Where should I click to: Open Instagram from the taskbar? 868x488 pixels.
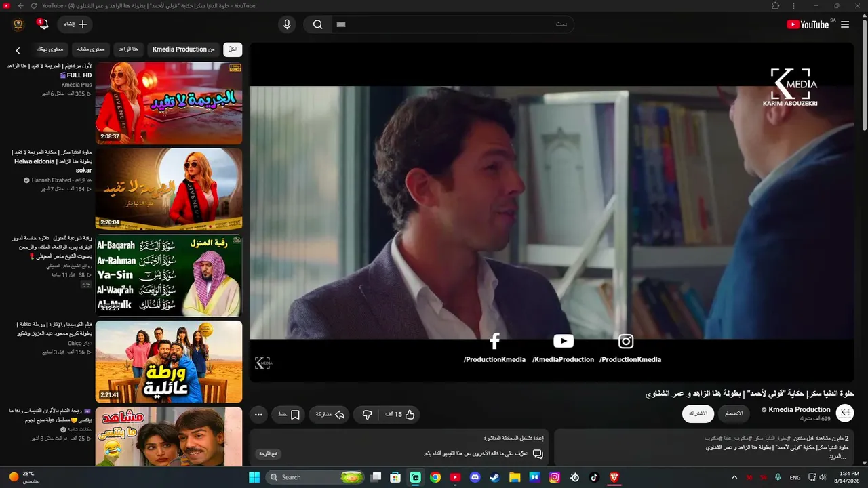pos(555,477)
